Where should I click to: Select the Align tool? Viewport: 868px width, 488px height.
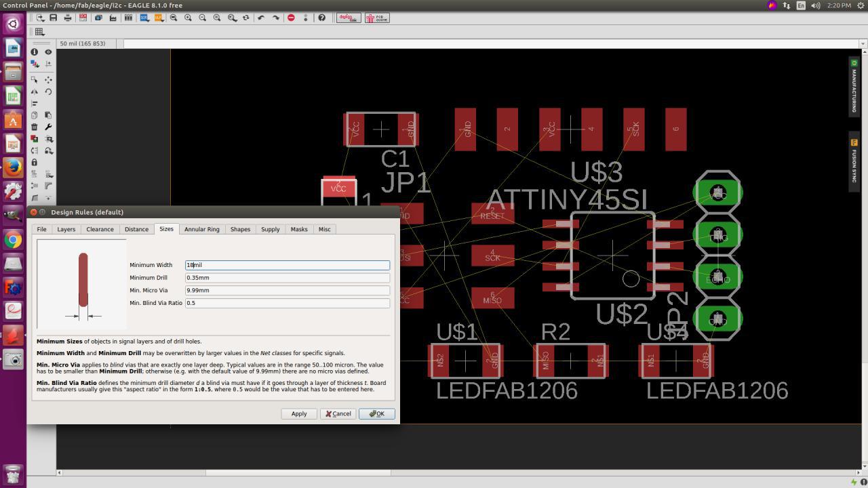point(34,104)
